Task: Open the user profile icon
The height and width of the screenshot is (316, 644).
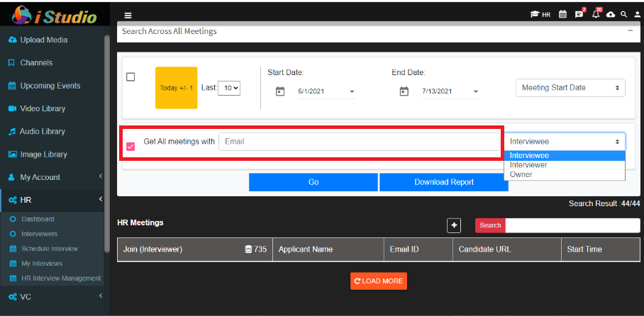Action: pyautogui.click(x=637, y=15)
